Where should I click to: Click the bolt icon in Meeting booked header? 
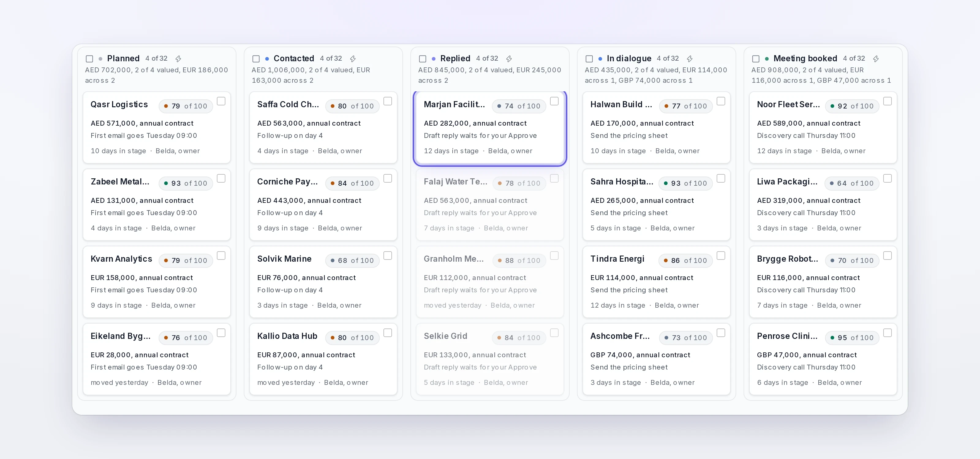point(876,59)
